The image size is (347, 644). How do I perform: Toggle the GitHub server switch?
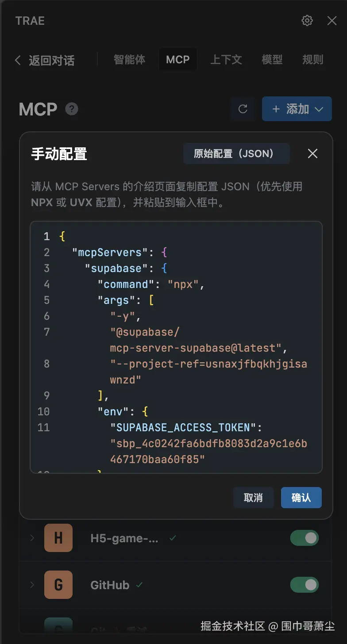[305, 585]
